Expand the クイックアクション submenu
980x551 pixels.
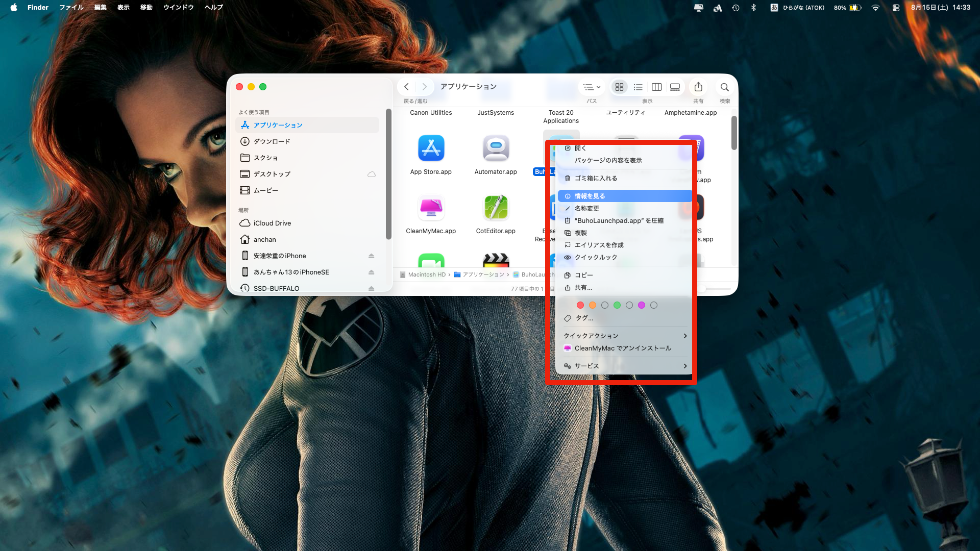[625, 336]
